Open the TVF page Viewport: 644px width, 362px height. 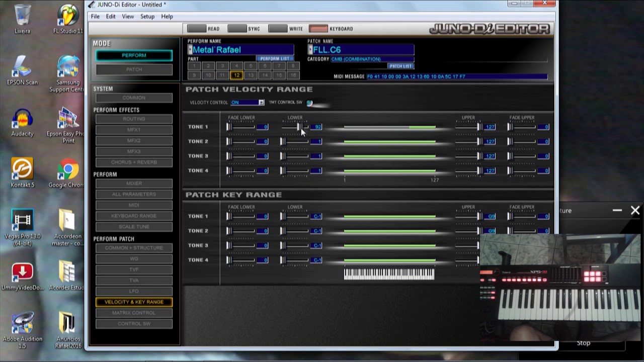point(134,269)
